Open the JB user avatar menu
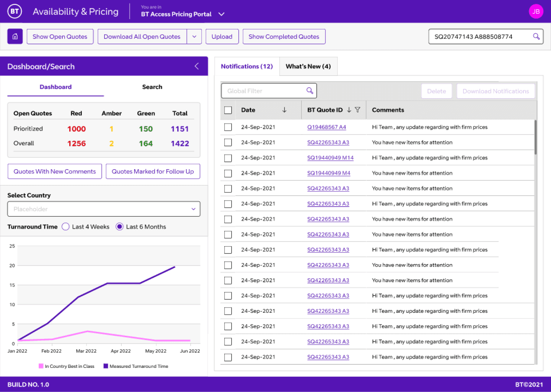 coord(536,11)
